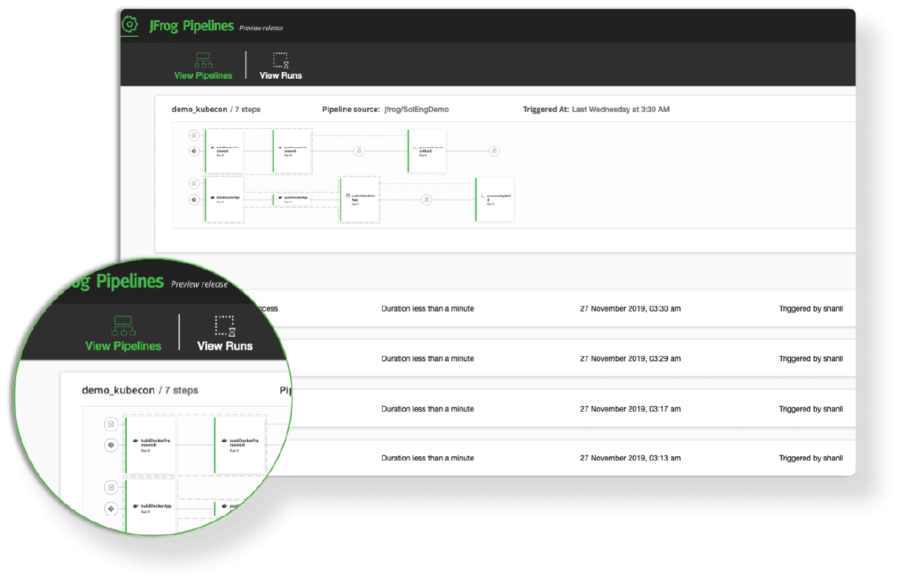The height and width of the screenshot is (588, 904).
Task: Select the pushDockerApp step in the main diagram
Action: click(292, 198)
